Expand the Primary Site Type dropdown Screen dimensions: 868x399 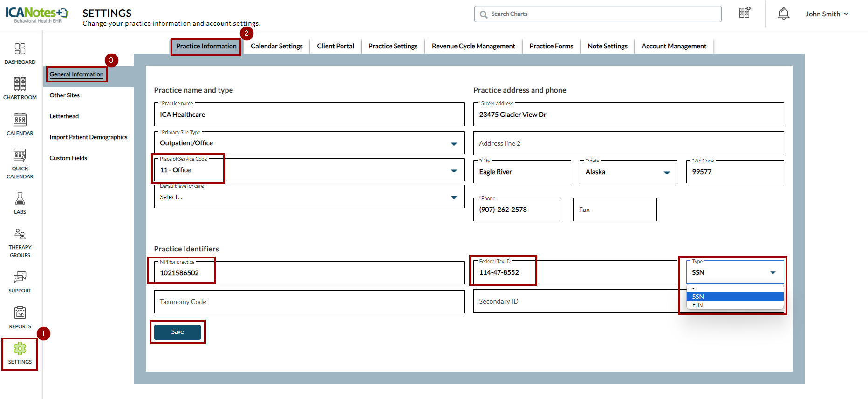pos(453,143)
